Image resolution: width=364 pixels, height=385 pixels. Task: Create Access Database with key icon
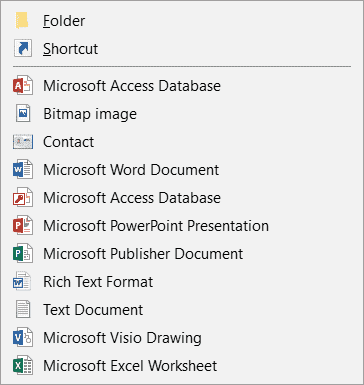click(x=182, y=198)
